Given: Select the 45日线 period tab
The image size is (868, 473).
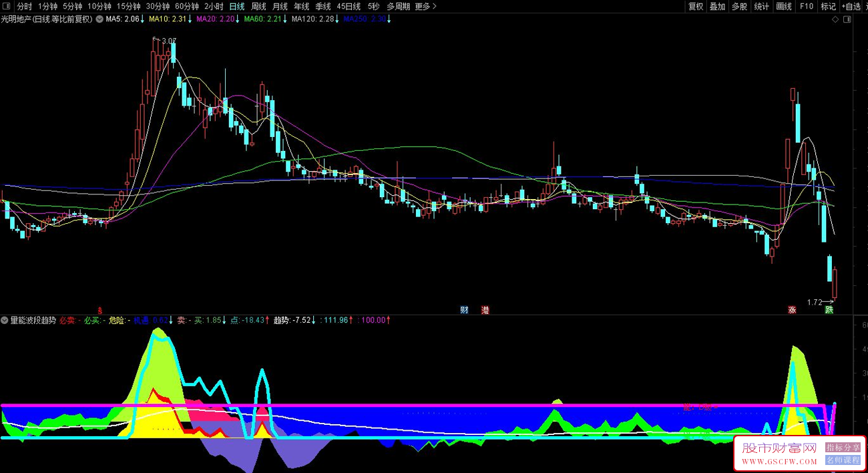Looking at the screenshot, I should click(349, 6).
